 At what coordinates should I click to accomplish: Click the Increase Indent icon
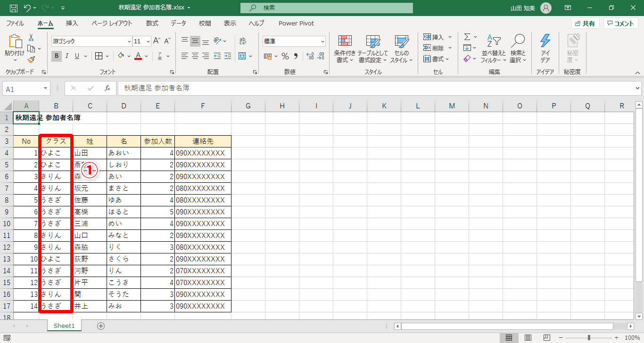[x=228, y=56]
